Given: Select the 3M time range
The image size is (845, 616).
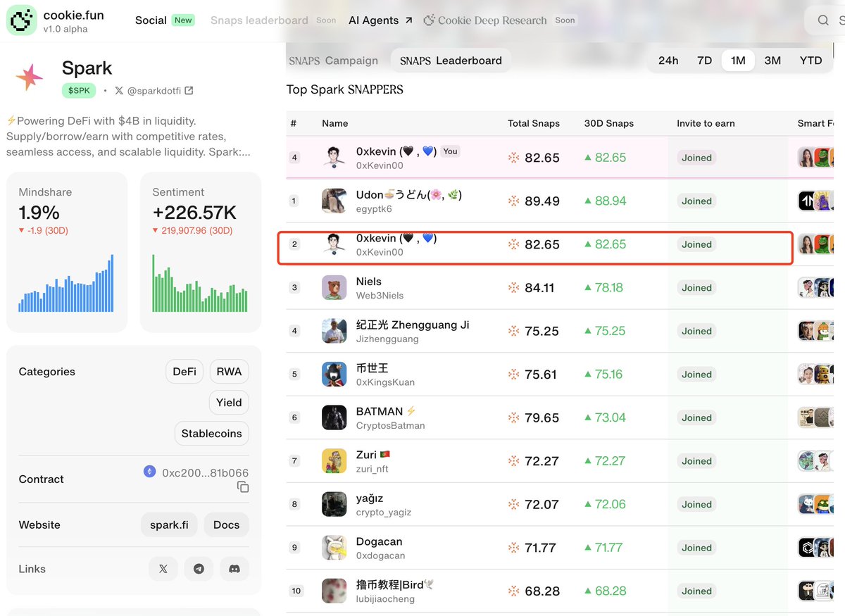Looking at the screenshot, I should pyautogui.click(x=772, y=61).
